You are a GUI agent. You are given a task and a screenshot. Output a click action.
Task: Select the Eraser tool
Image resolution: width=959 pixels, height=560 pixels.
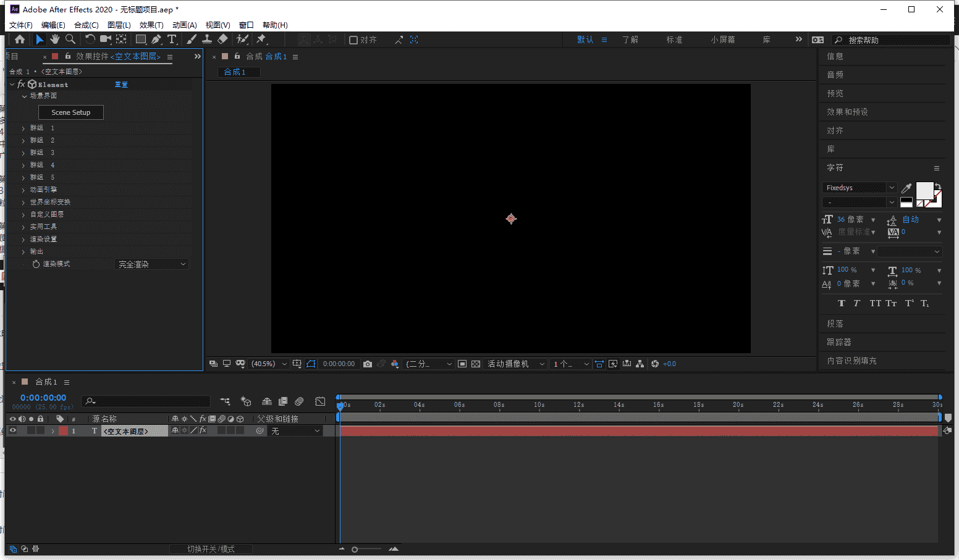tap(223, 40)
